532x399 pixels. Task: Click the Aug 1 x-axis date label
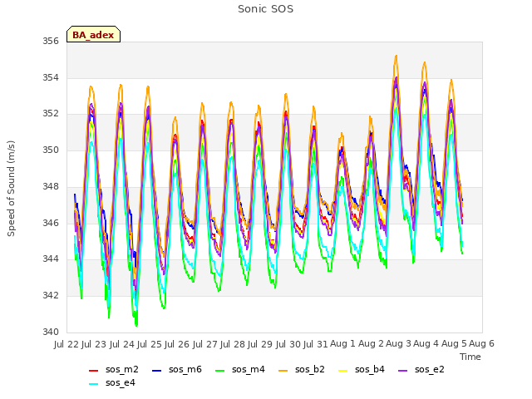(343, 344)
